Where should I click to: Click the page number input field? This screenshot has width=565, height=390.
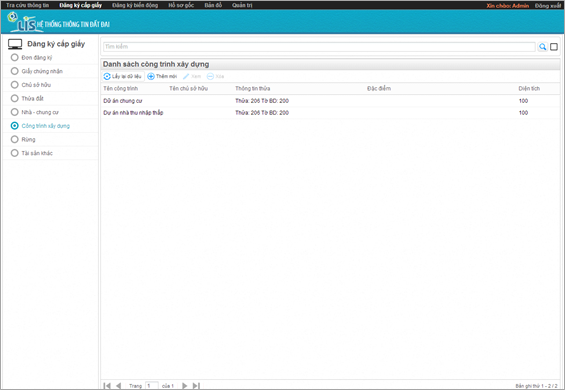tap(152, 385)
